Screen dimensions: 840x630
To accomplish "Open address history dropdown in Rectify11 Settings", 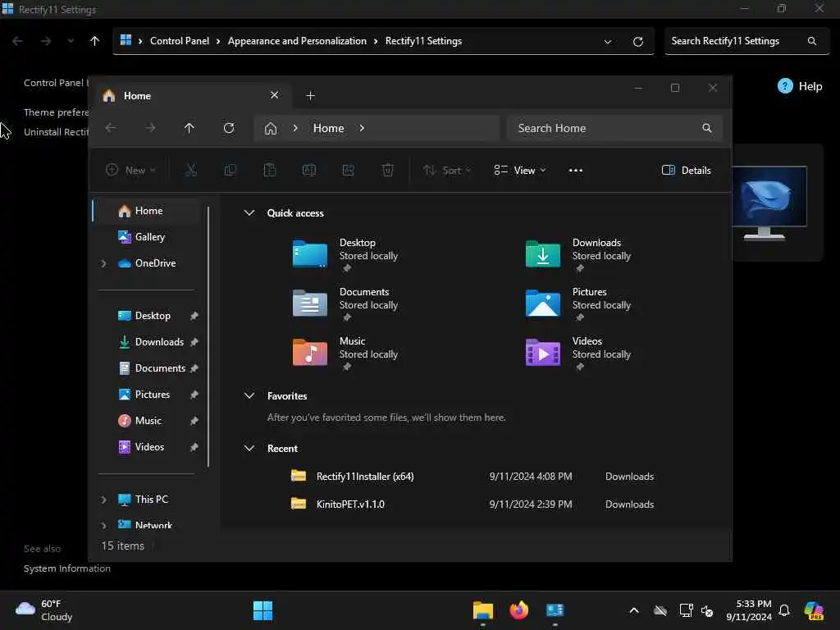I will click(608, 42).
